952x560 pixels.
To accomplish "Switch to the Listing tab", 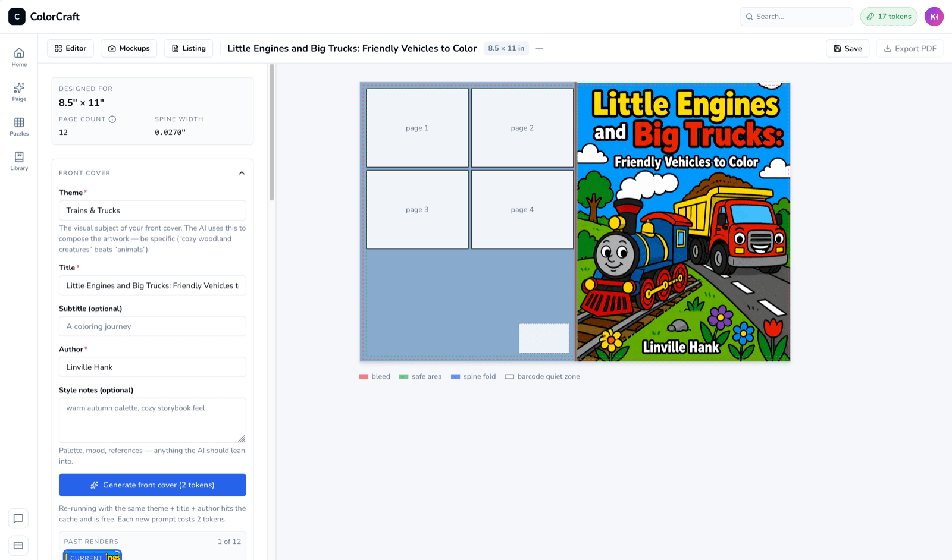I will pos(188,48).
